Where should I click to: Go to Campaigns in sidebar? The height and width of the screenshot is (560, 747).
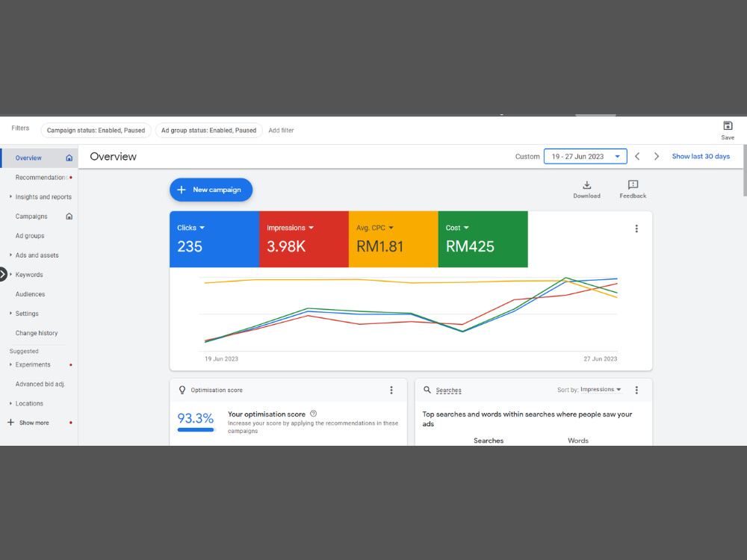(31, 217)
